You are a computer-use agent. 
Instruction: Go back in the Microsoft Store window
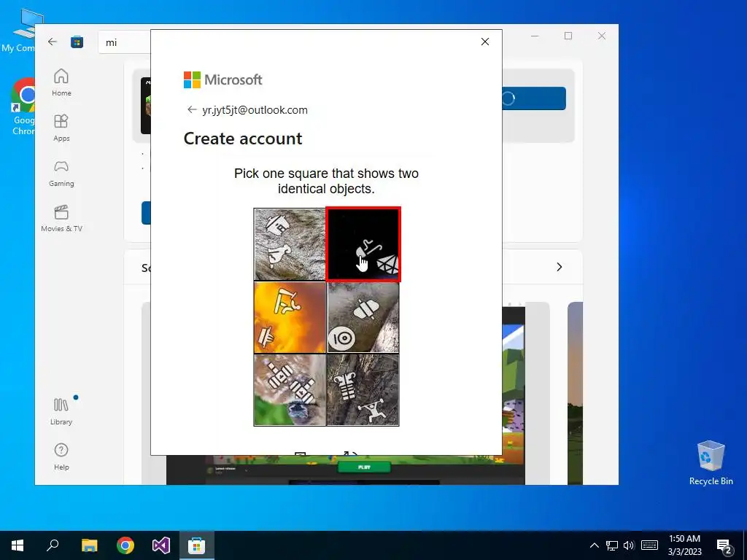[53, 42]
